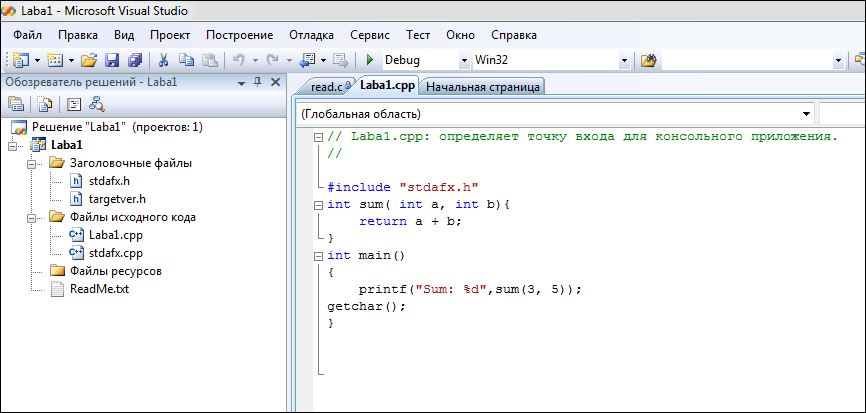Open Solution Explorer window position dropdown arrow
This screenshot has width=866, height=413.
(241, 83)
